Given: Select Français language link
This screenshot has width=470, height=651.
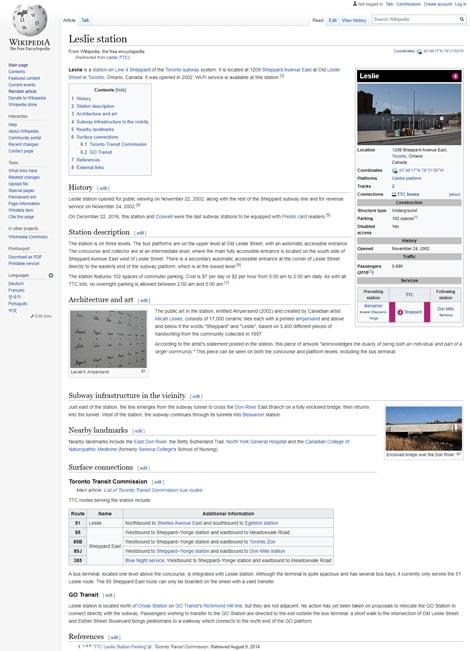Looking at the screenshot, I should 16,290.
